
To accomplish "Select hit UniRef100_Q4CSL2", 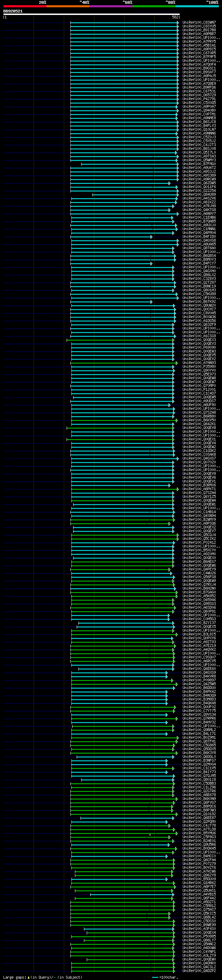I will coord(199,967).
